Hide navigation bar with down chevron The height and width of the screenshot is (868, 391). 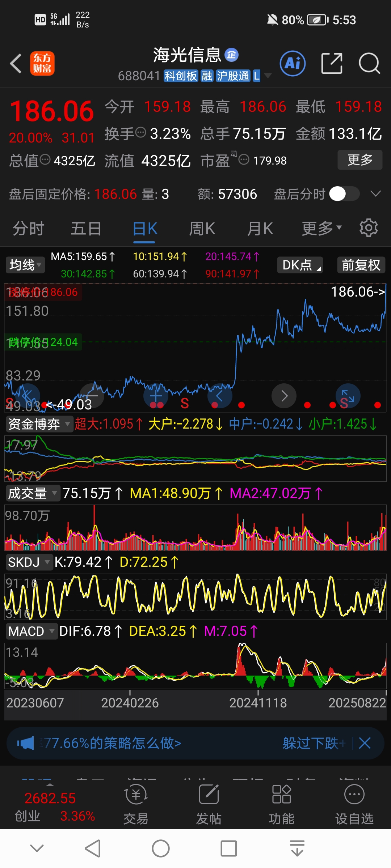point(37,848)
